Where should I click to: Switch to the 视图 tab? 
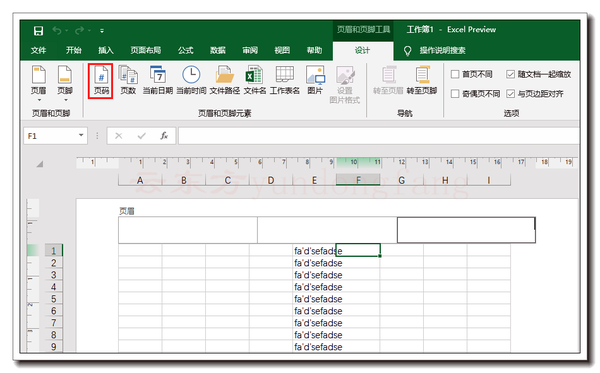coord(282,50)
